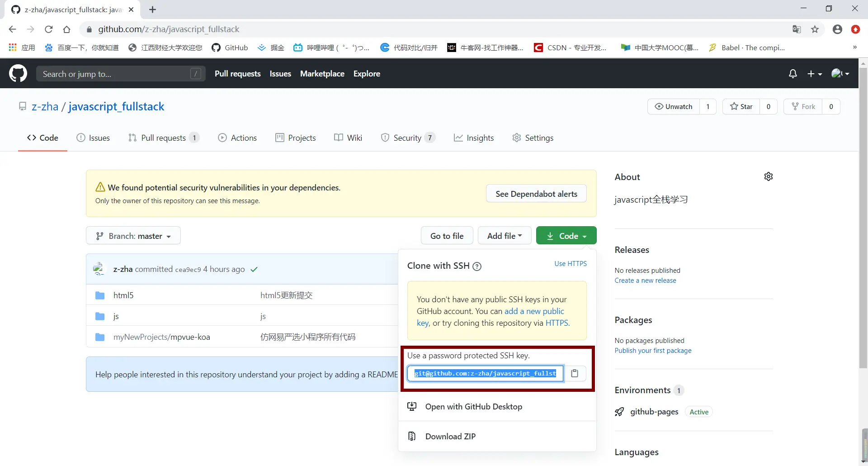Open the user avatar menu
The height and width of the screenshot is (466, 868).
pos(840,74)
